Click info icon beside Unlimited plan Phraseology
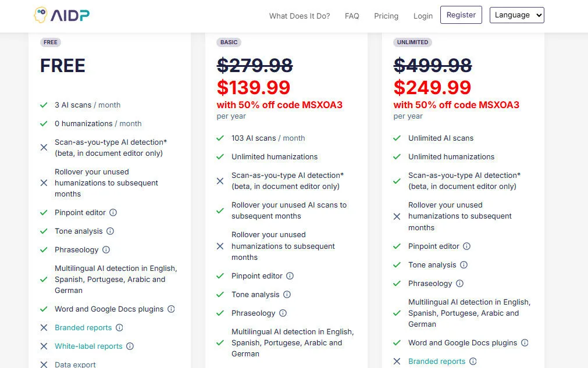 pyautogui.click(x=460, y=284)
